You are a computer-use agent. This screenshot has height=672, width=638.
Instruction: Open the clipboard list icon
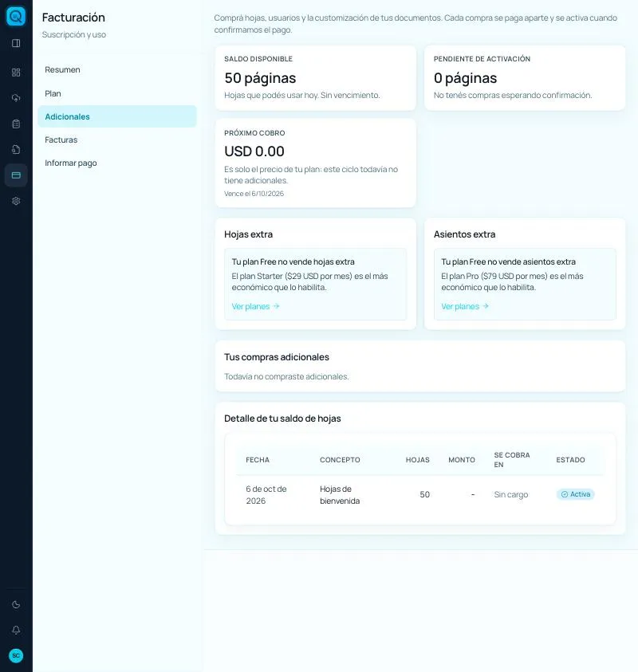click(16, 124)
